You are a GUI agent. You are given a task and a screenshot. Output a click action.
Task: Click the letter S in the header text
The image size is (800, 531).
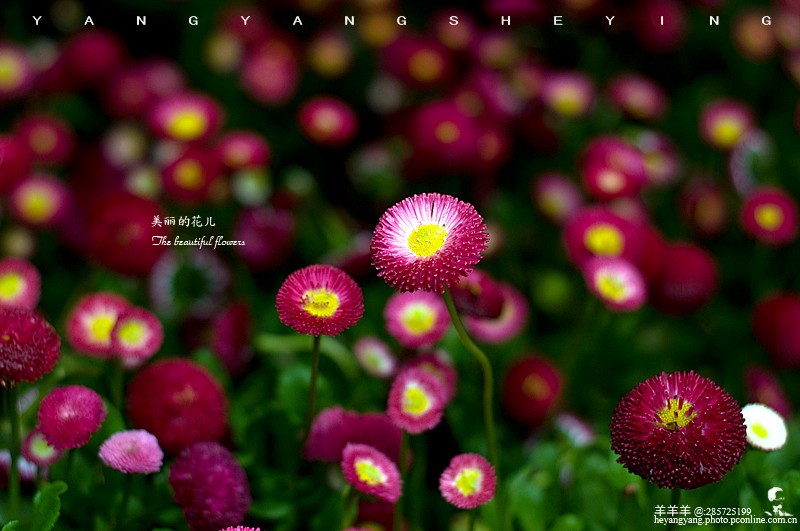click(x=453, y=20)
